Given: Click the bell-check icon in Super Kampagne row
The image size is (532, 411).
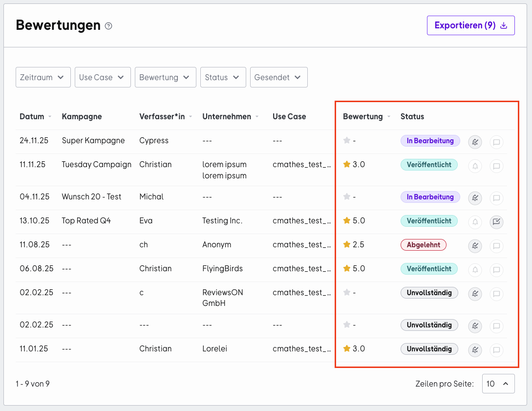Looking at the screenshot, I should coord(475,142).
